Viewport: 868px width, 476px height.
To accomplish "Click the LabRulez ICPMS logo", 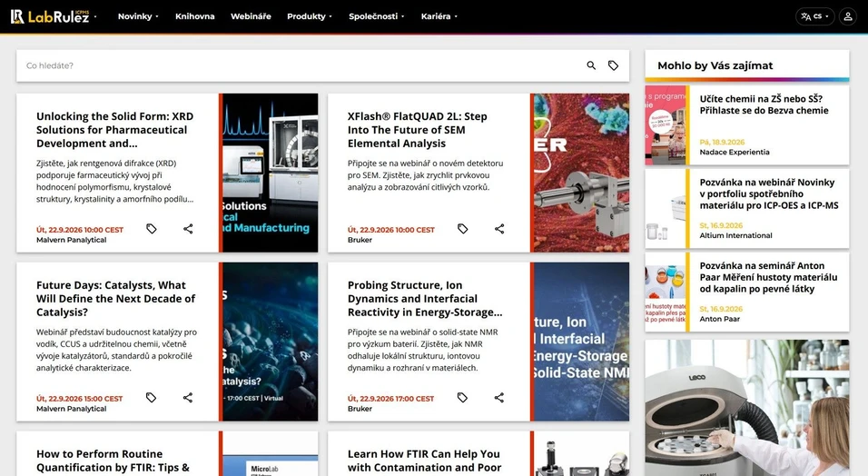I will (49, 16).
